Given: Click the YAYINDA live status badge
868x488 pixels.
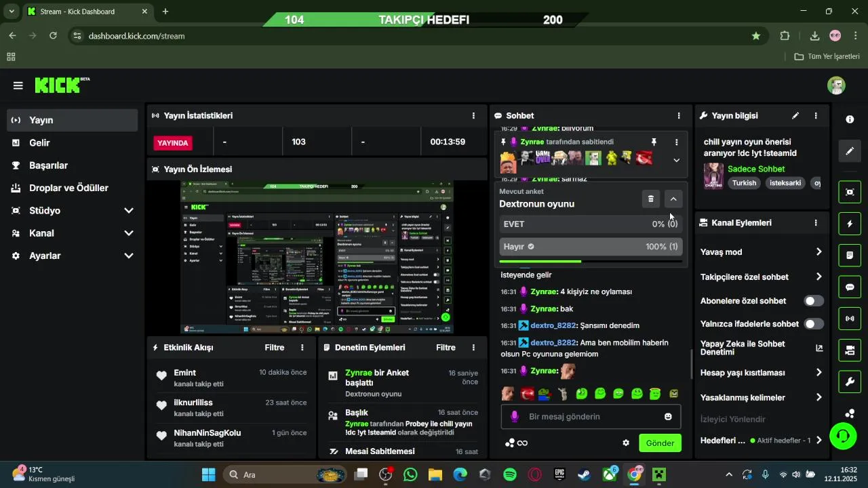Looking at the screenshot, I should click(x=173, y=143).
